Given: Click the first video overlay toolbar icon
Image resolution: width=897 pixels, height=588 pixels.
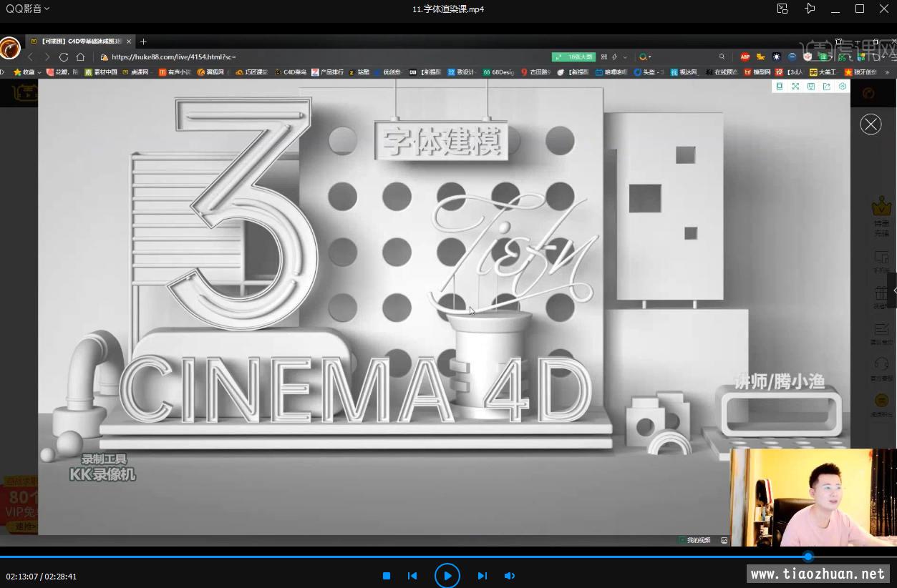Looking at the screenshot, I should (780, 87).
